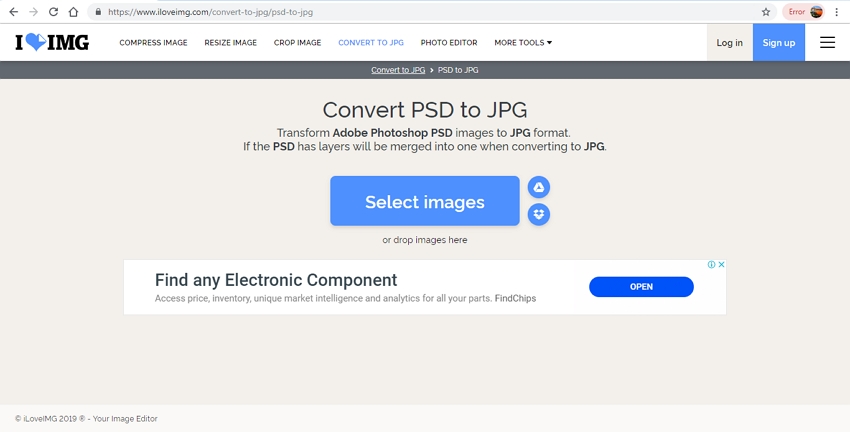Screen dimensions: 850x432
Task: Go back to the previous page
Action: [13, 12]
